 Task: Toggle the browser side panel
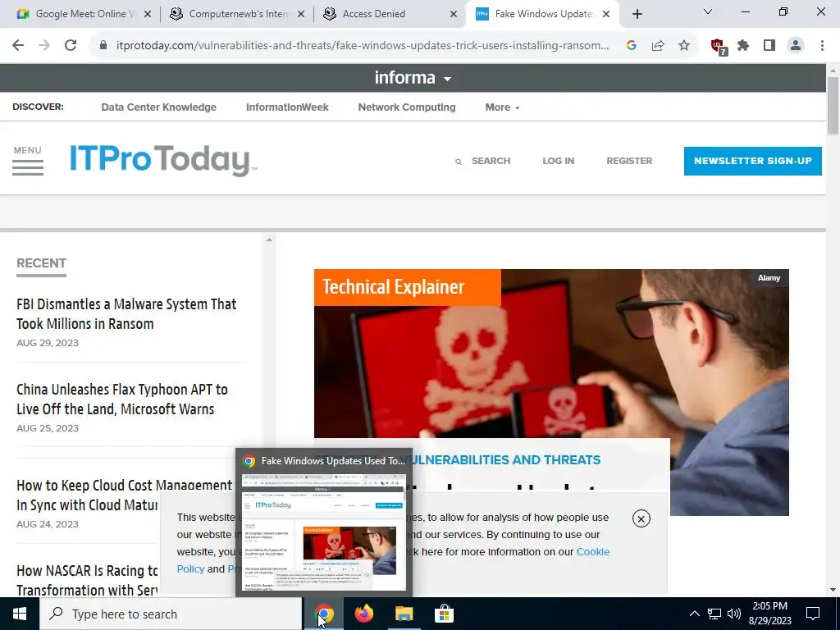[x=769, y=46]
